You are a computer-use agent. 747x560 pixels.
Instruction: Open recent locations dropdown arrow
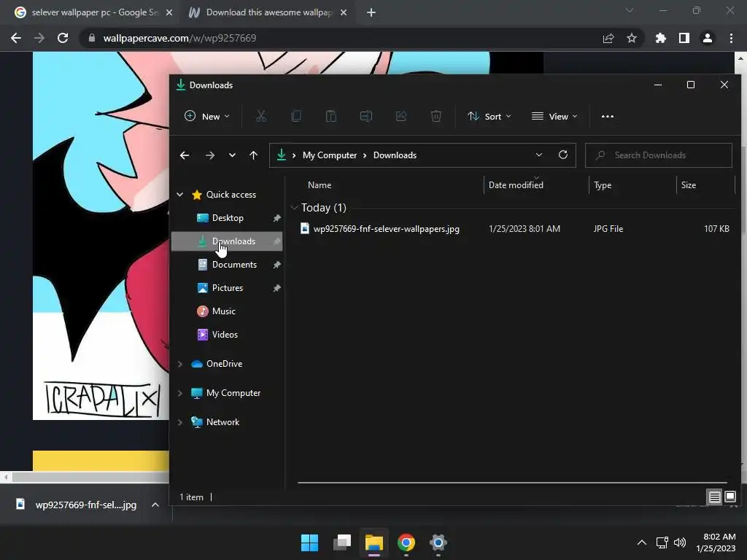pos(232,155)
